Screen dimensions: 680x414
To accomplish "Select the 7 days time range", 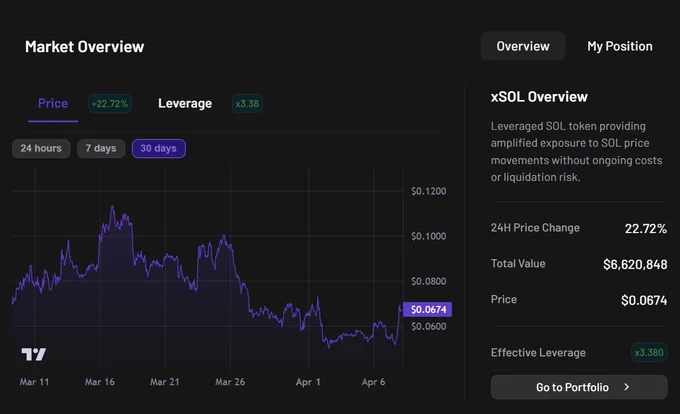I will [x=101, y=148].
